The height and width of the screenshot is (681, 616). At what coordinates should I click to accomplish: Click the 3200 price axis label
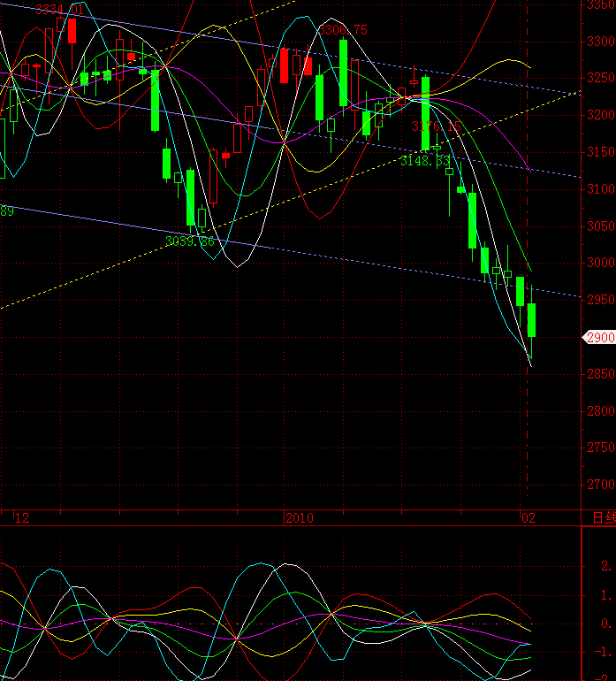(x=601, y=115)
